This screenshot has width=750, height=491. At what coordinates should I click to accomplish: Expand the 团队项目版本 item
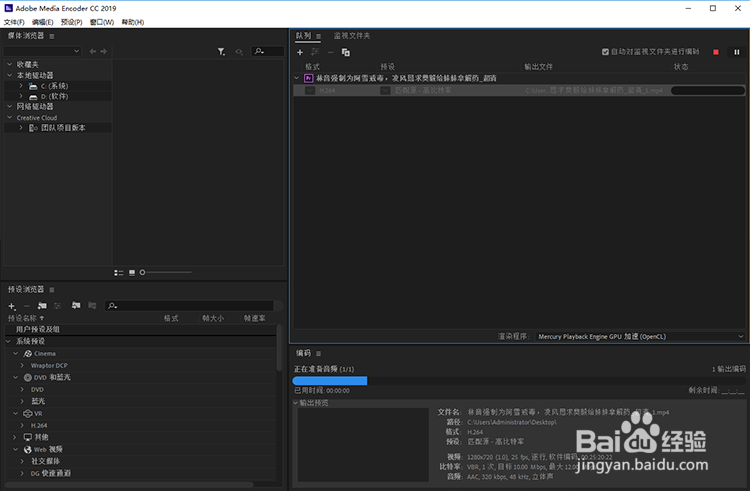pos(21,128)
